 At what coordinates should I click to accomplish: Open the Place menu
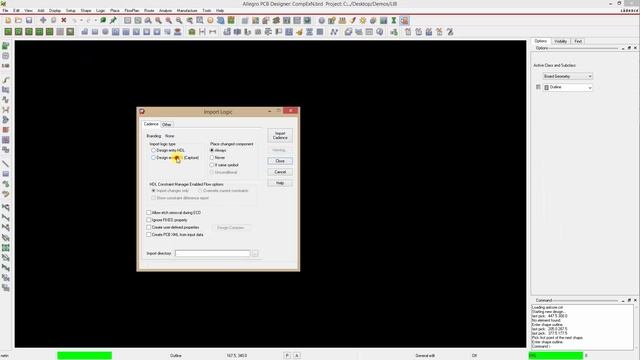(x=115, y=10)
